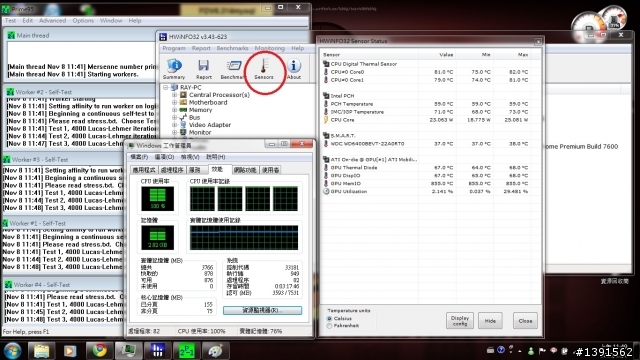Open the Help menu in HWiNFO32
Image resolution: width=640 pixels, height=360 pixels.
pyautogui.click(x=298, y=48)
